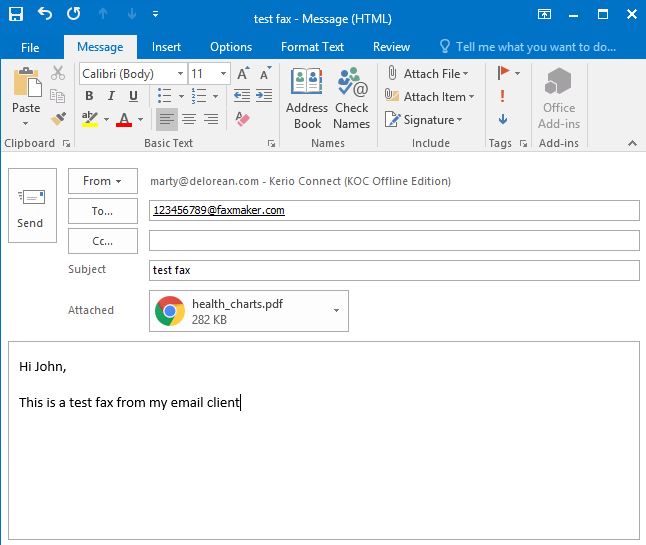This screenshot has width=646, height=545.
Task: Copy the selection with the copy icon
Action: [x=58, y=96]
